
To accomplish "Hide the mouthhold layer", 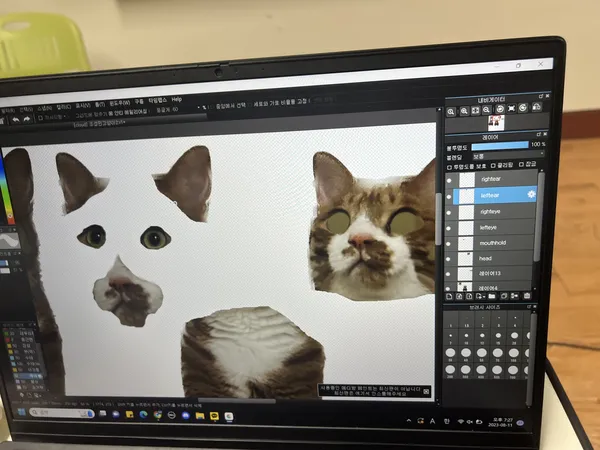I will pos(449,244).
